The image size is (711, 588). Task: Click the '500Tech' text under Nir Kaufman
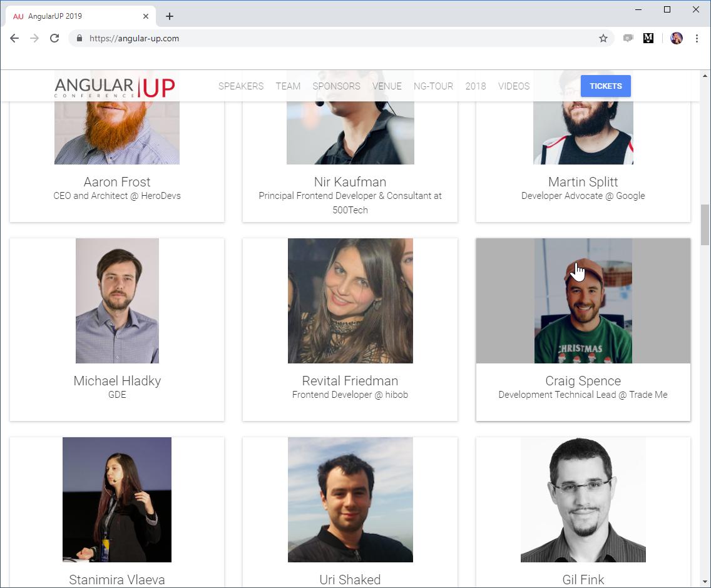(x=350, y=210)
